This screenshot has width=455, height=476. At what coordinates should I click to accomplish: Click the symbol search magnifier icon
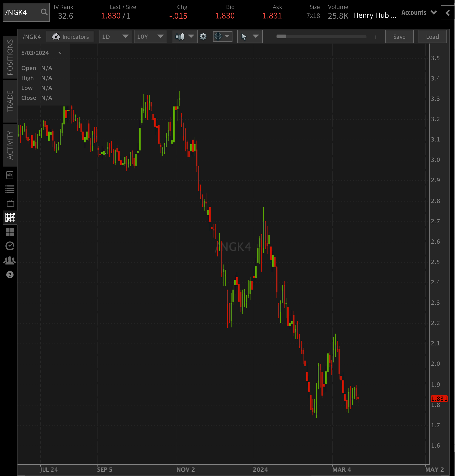44,12
